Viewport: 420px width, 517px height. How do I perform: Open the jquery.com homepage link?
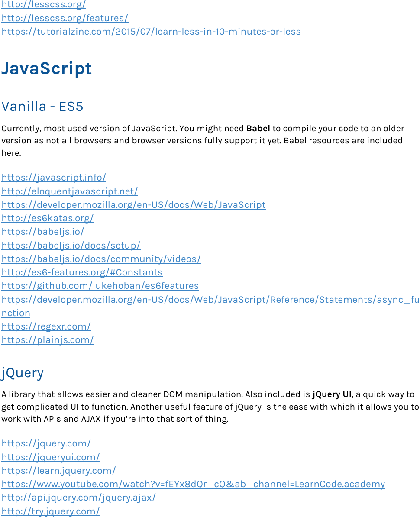(x=46, y=443)
